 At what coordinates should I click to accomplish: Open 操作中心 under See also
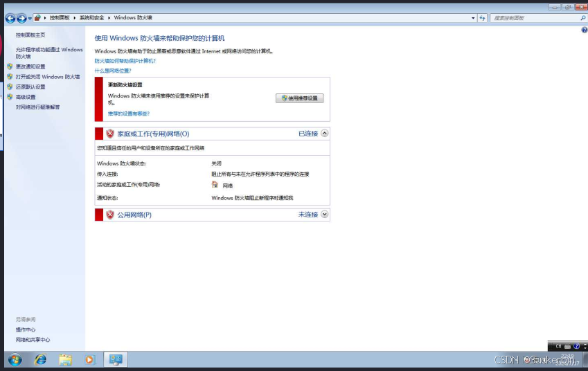click(26, 329)
